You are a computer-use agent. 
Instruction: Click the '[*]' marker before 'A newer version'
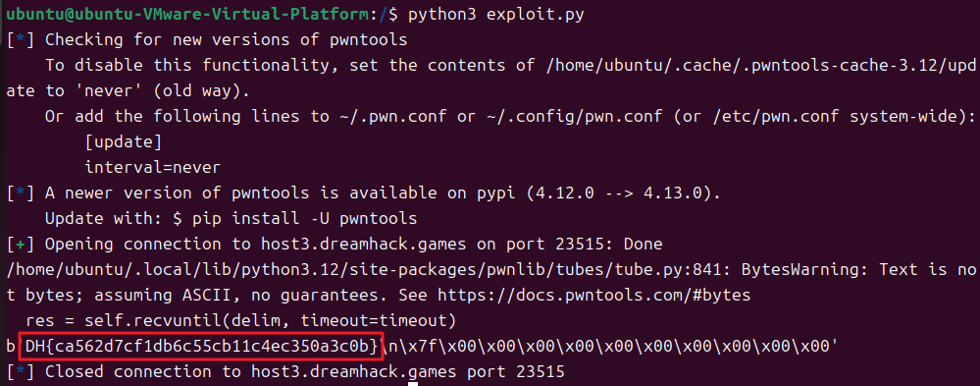click(21, 193)
